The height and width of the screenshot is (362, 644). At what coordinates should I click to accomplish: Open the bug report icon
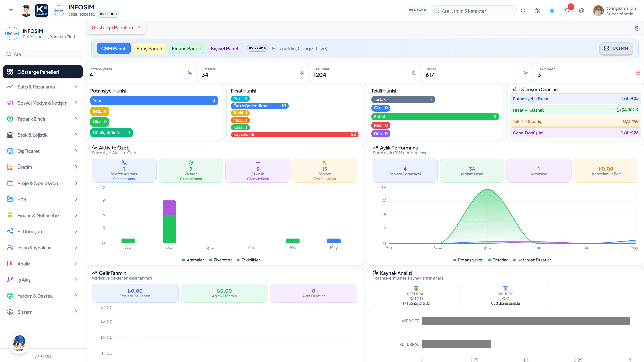(x=537, y=11)
